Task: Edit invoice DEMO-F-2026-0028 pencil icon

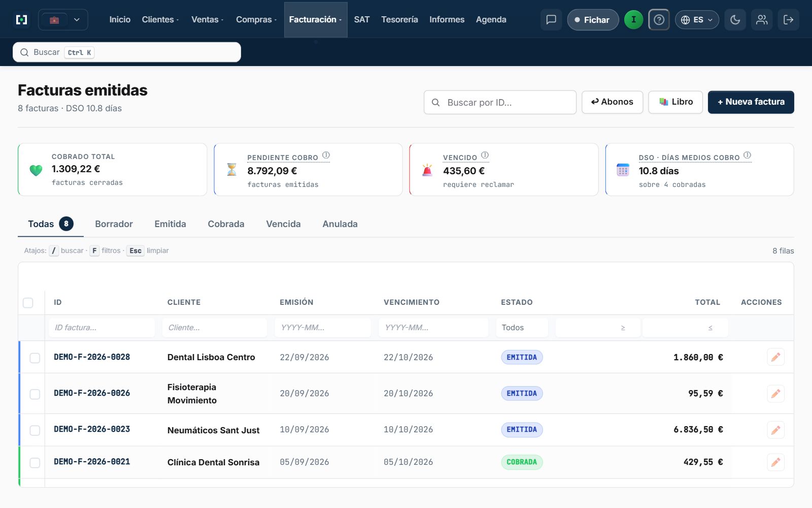Action: (x=775, y=357)
